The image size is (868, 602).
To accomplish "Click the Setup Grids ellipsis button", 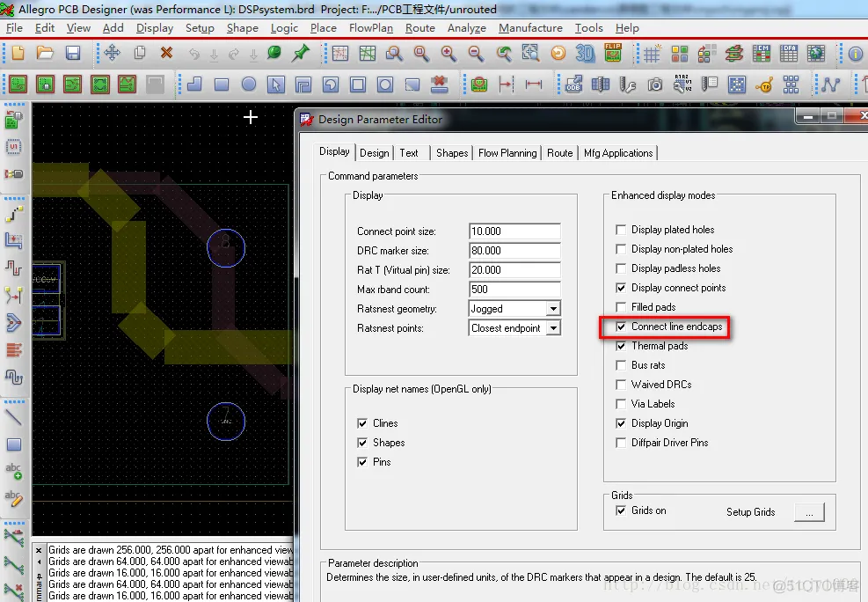I will pyautogui.click(x=809, y=512).
